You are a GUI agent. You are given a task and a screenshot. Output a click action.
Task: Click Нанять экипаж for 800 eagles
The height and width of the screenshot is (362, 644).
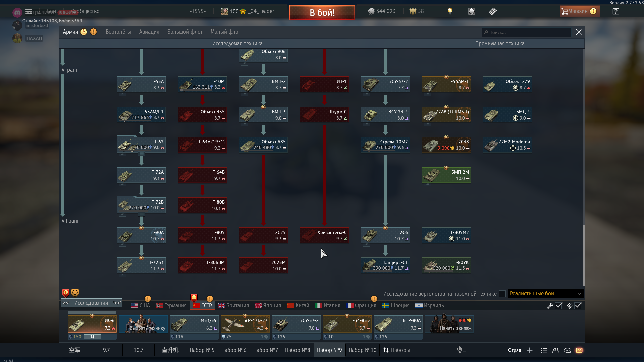pyautogui.click(x=449, y=324)
